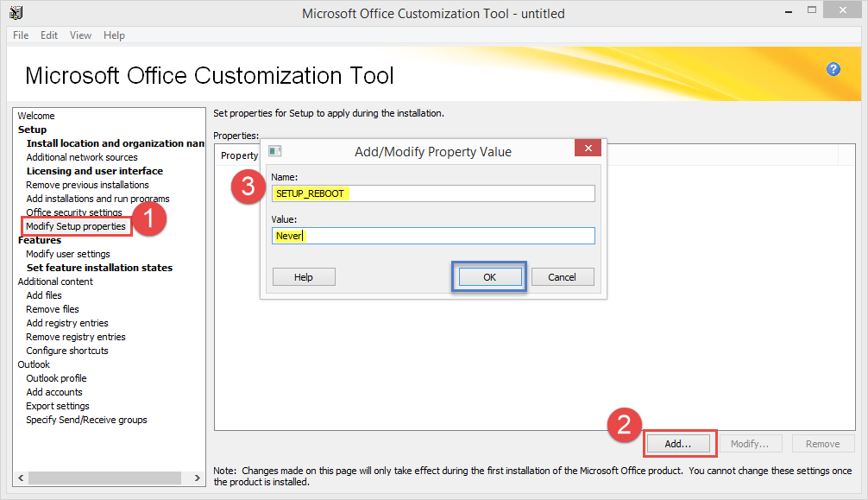This screenshot has width=868, height=500.
Task: Maximize the Office Customization Tool window
Action: [812, 10]
